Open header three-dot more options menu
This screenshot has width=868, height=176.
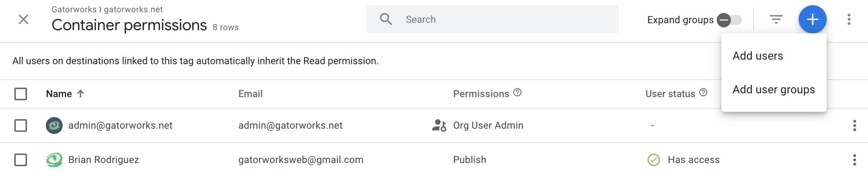(849, 19)
